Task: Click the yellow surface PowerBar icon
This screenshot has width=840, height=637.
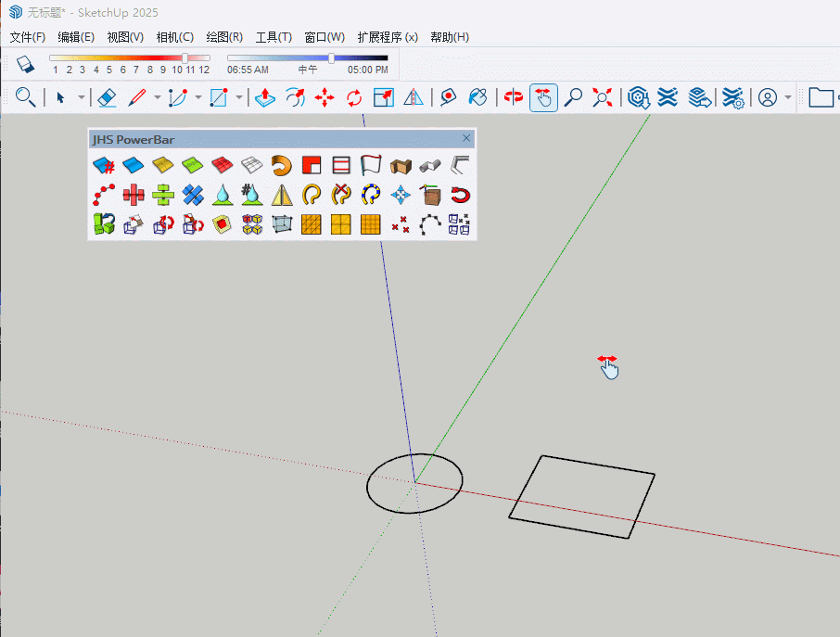Action: [x=163, y=165]
